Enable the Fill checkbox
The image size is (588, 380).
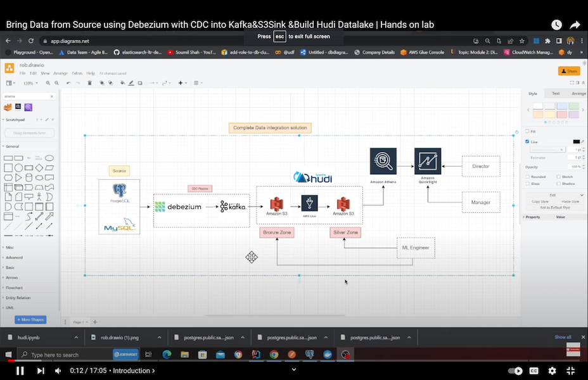[527, 132]
